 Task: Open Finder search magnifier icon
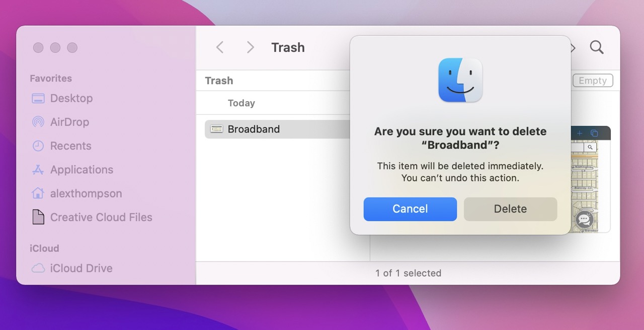pyautogui.click(x=597, y=47)
